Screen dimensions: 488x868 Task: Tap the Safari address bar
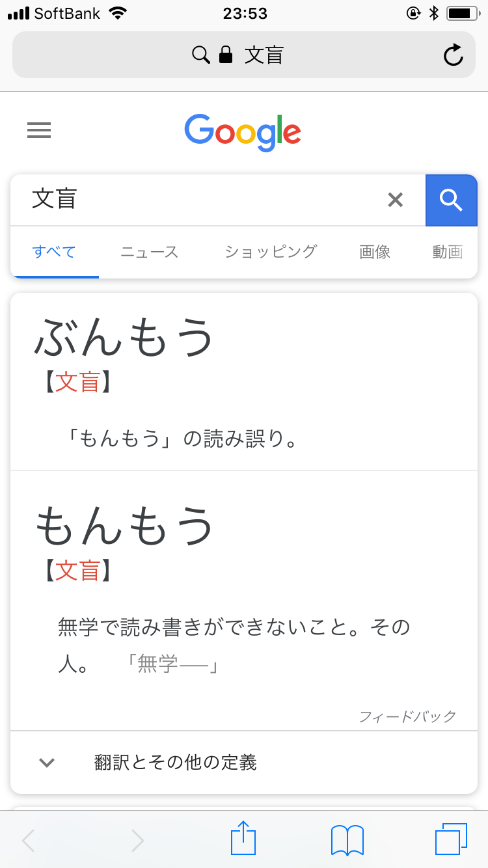(244, 55)
